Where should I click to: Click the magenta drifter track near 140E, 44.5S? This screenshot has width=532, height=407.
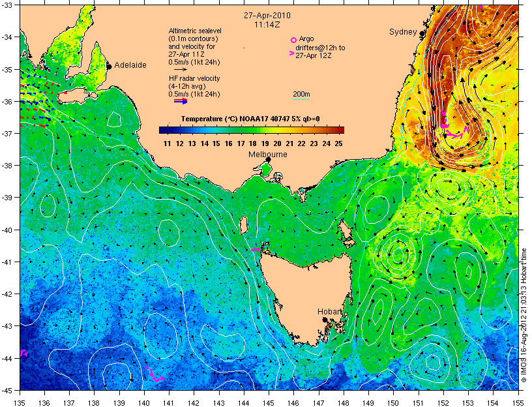155,374
